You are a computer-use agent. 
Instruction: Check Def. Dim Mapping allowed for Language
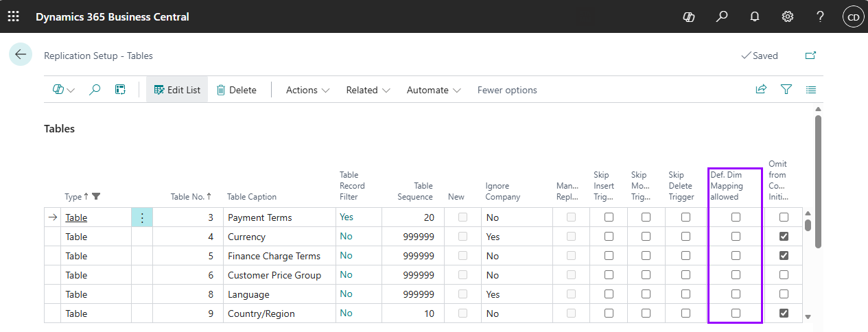click(736, 294)
